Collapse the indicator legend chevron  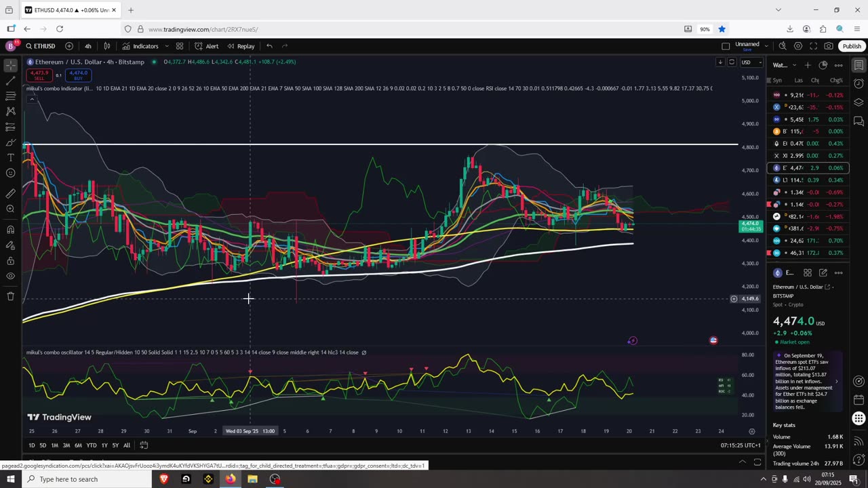[x=31, y=99]
